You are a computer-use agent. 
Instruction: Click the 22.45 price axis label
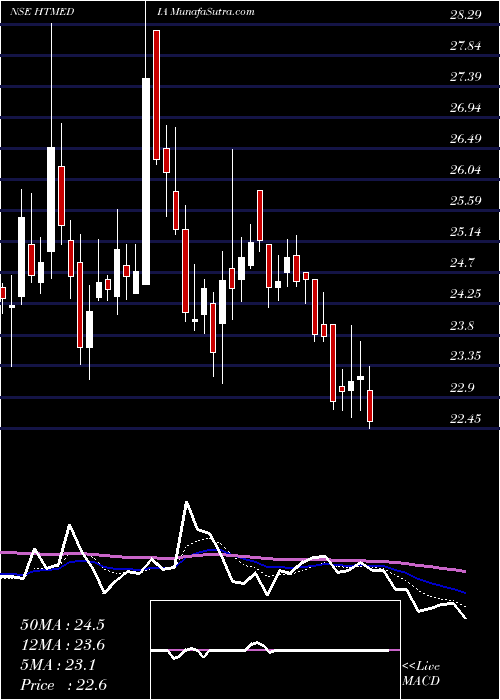466,418
